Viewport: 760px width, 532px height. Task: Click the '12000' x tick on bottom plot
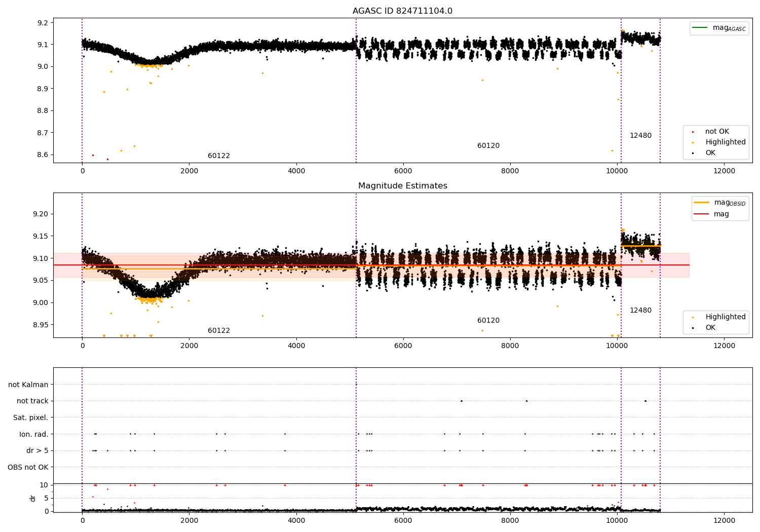(x=724, y=520)
